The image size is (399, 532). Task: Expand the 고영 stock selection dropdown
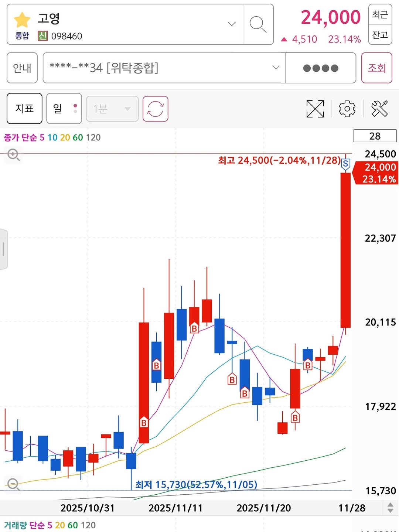point(232,24)
